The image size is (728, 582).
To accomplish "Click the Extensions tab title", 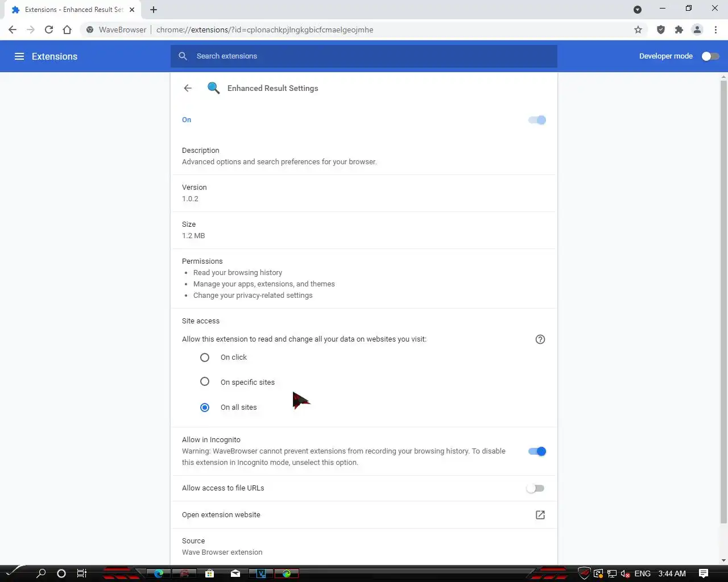I will tap(74, 10).
